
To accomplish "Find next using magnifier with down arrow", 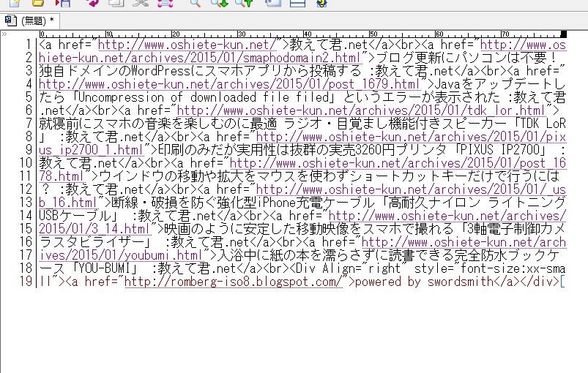I will [220, 4].
